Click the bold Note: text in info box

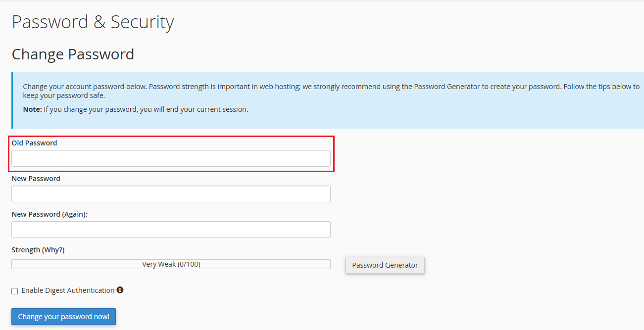point(32,109)
